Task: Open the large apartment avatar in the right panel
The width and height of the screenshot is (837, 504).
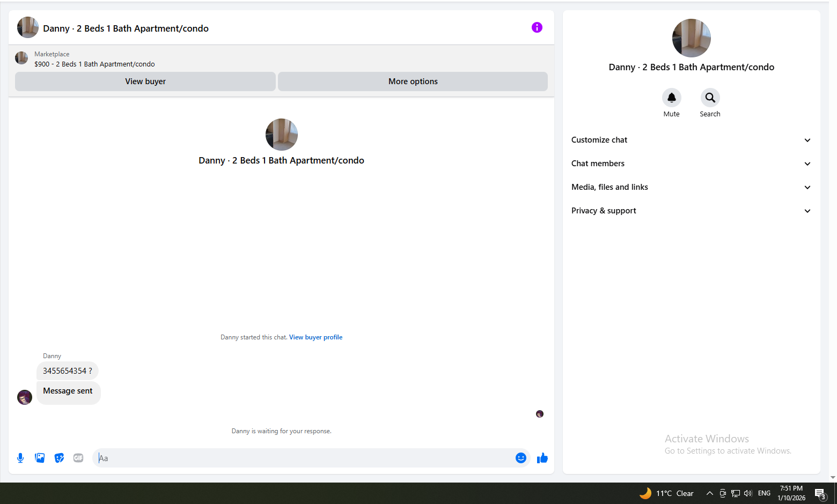Action: pos(692,38)
